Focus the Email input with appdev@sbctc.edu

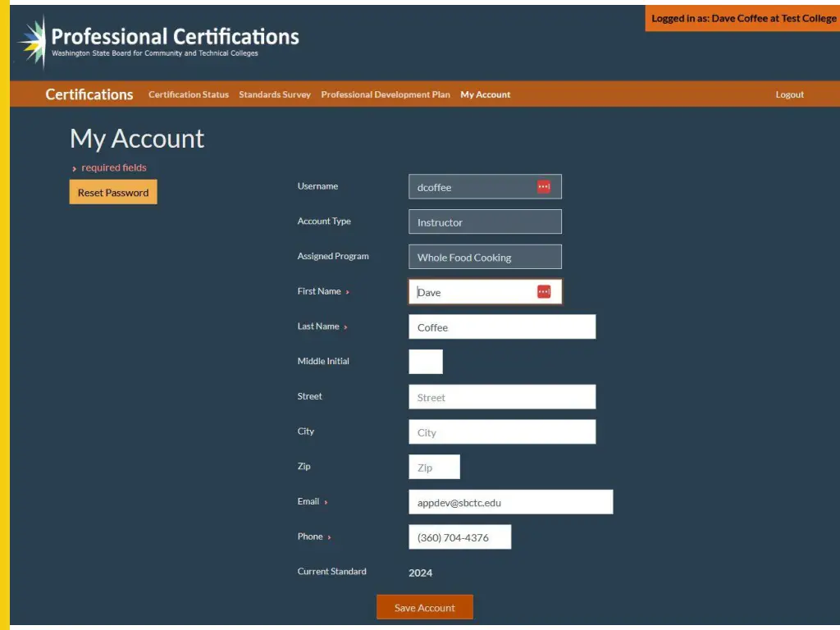tap(510, 502)
